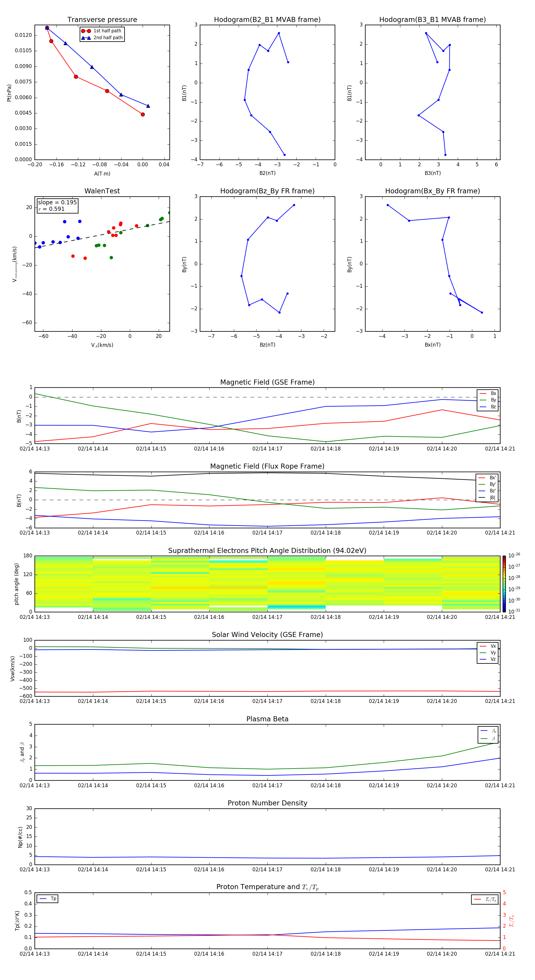The image size is (535, 980).
Task: Click the 'Tp' legend in temperature panel
Action: 48,899
